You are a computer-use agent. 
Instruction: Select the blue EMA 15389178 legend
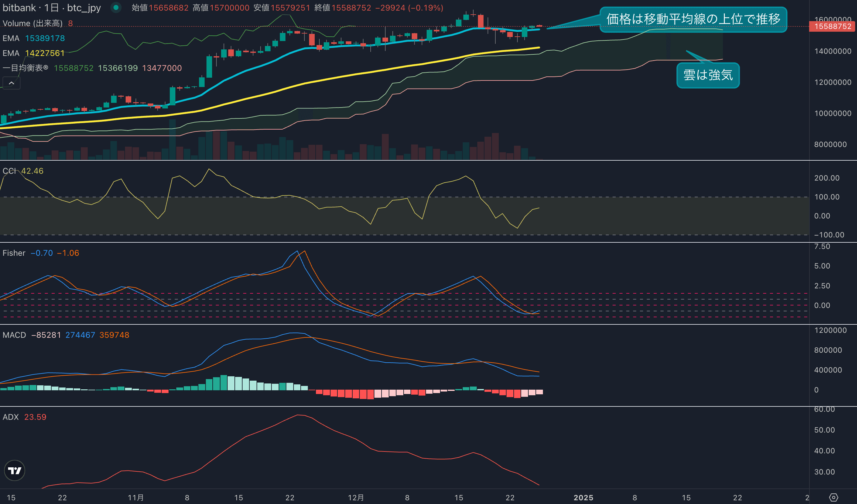coord(34,38)
